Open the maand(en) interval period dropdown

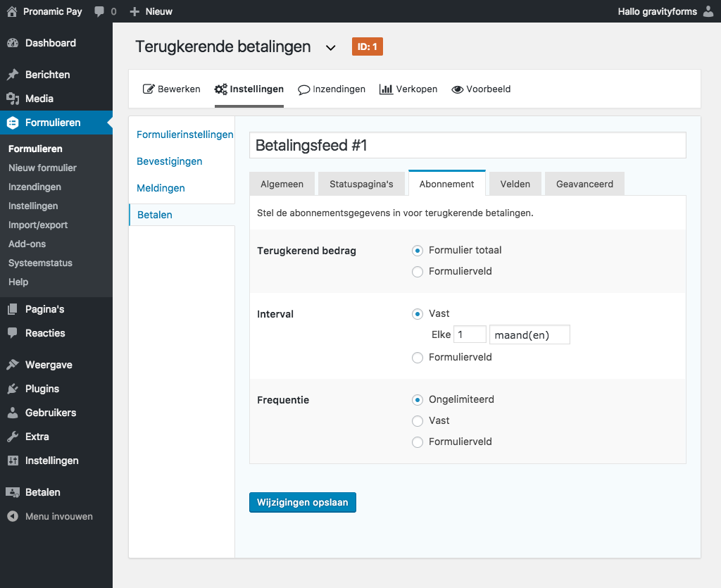tap(529, 334)
